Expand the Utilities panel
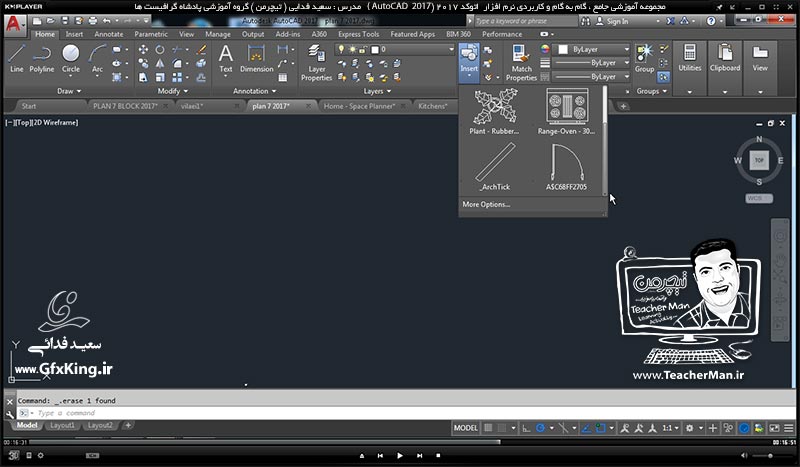 pos(689,92)
